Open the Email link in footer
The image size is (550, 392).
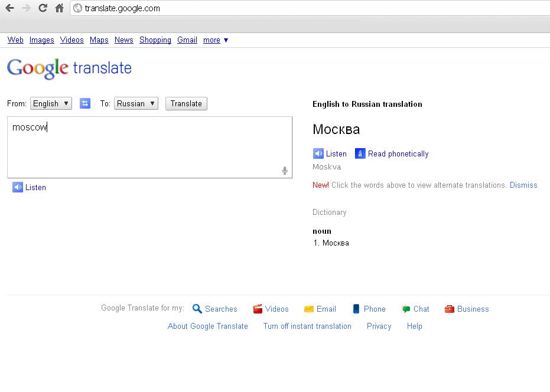coord(326,309)
